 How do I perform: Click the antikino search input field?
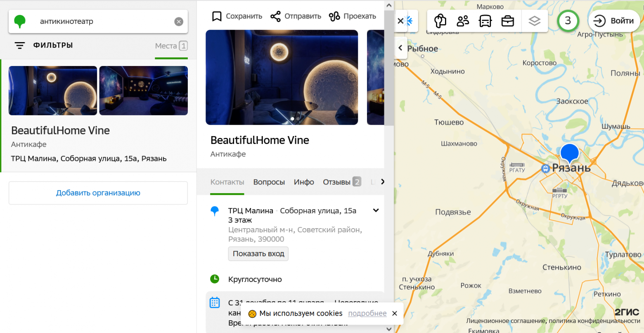point(103,21)
